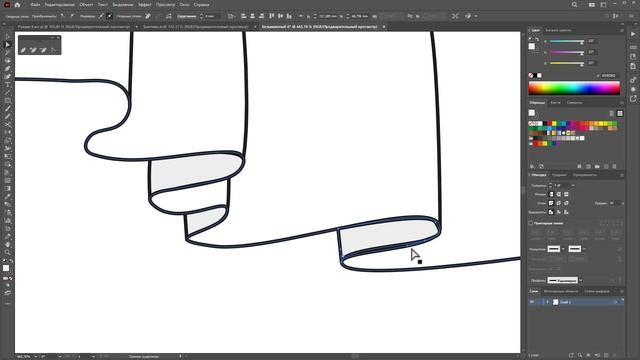The height and width of the screenshot is (360, 640).
Task: Click Преобразовать button in control bar
Action: click(44, 16)
